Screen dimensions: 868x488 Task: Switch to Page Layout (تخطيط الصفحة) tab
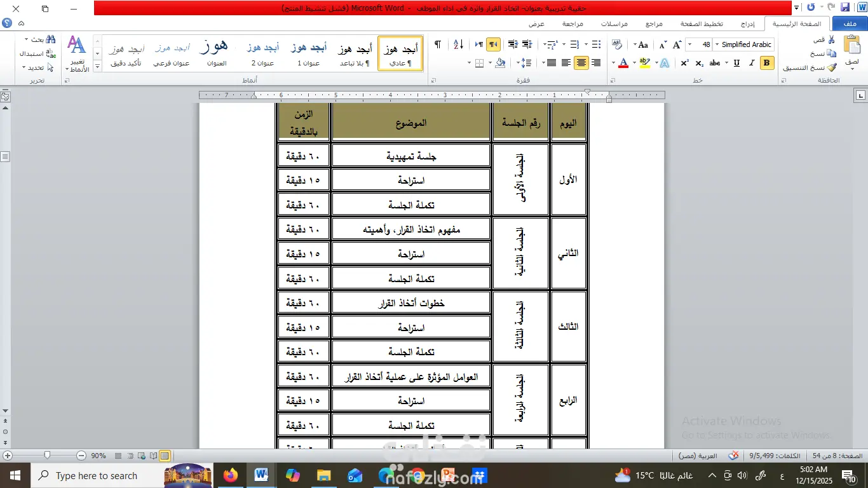(702, 24)
